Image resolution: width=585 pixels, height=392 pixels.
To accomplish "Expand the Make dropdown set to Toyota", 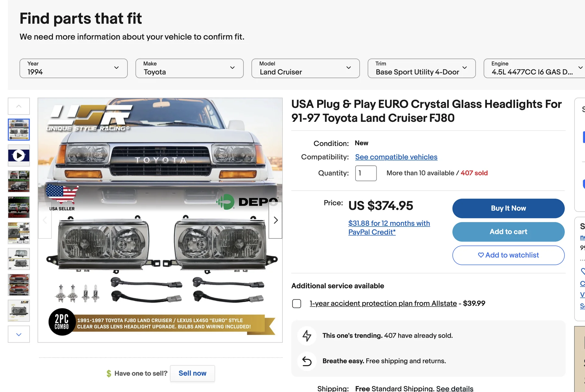I will 189,68.
